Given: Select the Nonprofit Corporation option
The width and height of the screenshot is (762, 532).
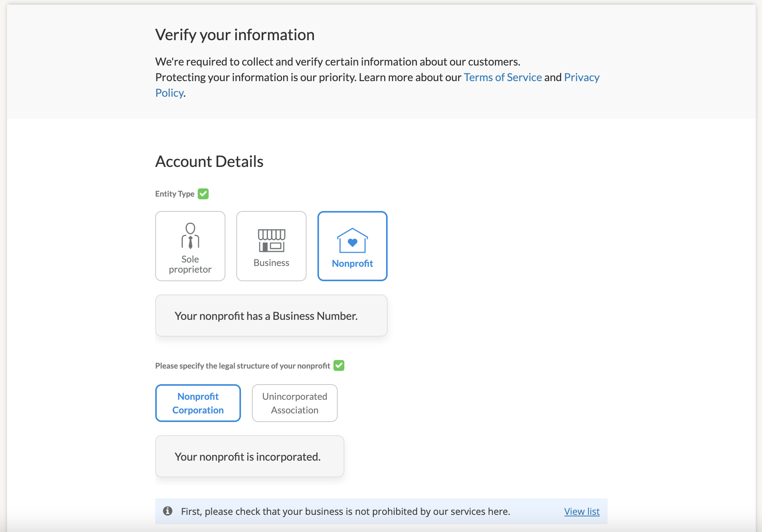Looking at the screenshot, I should pyautogui.click(x=198, y=403).
